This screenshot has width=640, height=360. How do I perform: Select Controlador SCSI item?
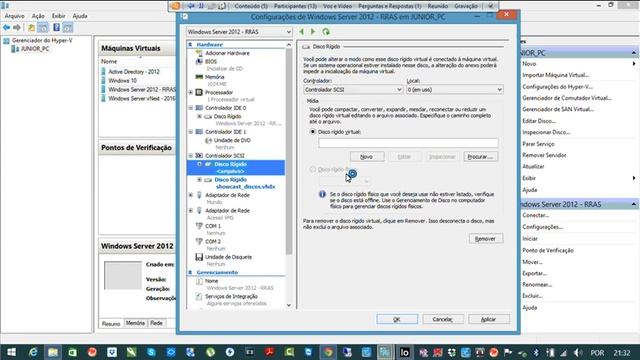click(x=225, y=156)
